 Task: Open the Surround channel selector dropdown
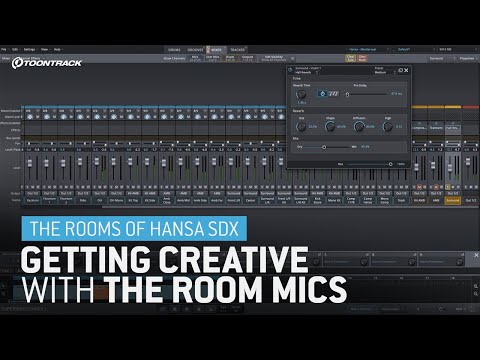(442, 58)
